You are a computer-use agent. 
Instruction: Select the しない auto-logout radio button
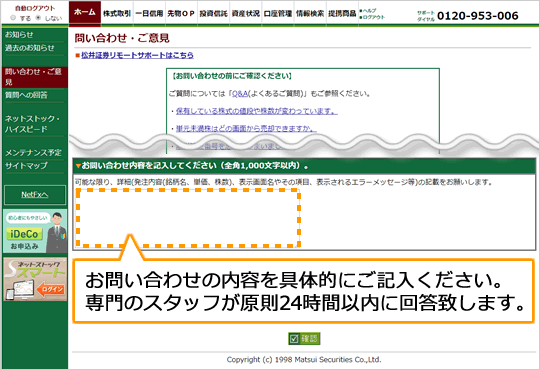click(38, 18)
